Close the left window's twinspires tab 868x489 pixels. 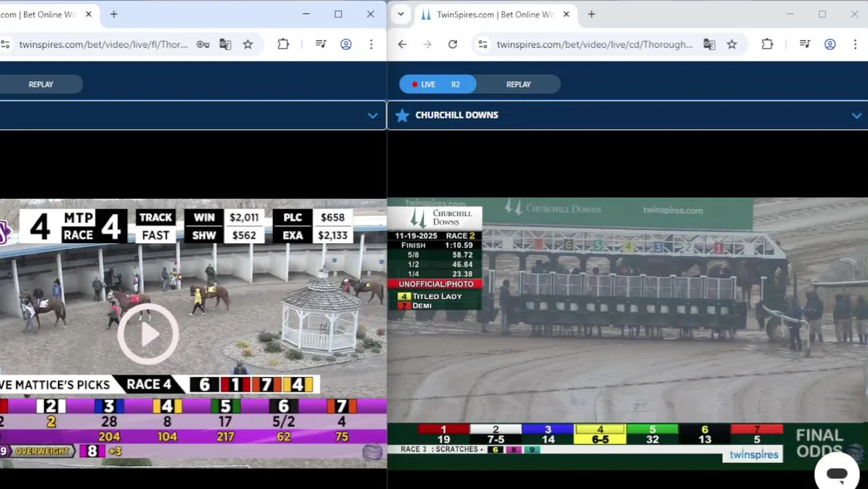click(88, 14)
